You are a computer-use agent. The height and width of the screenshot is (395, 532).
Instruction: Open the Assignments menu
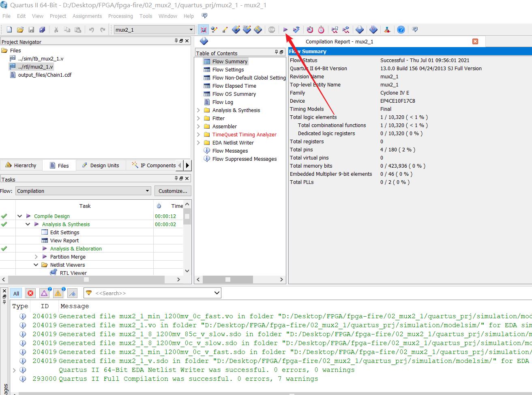click(x=87, y=16)
